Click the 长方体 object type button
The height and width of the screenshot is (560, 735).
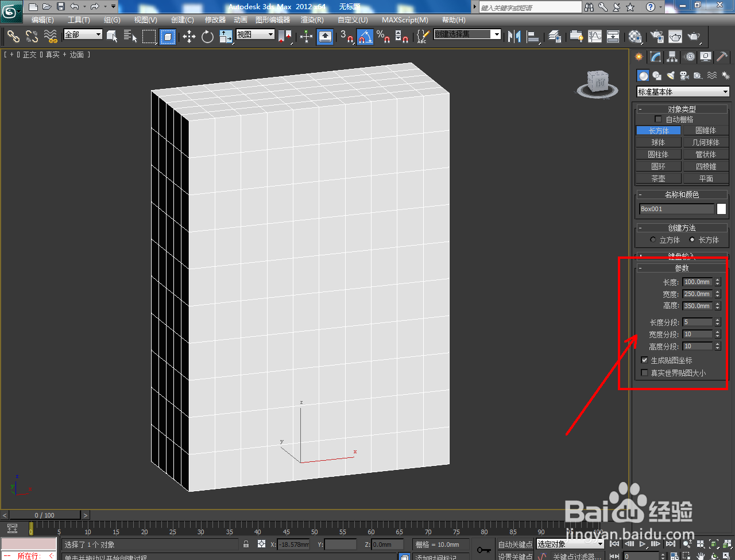coord(659,131)
